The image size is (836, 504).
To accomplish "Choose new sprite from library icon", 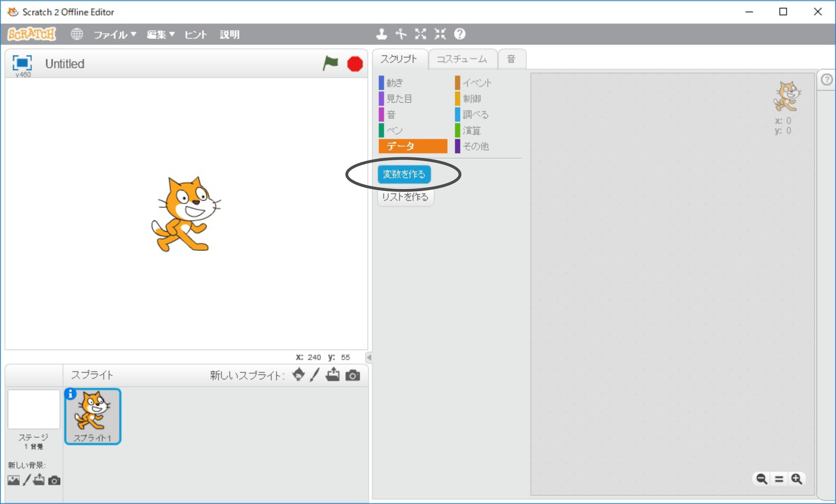I will [298, 375].
